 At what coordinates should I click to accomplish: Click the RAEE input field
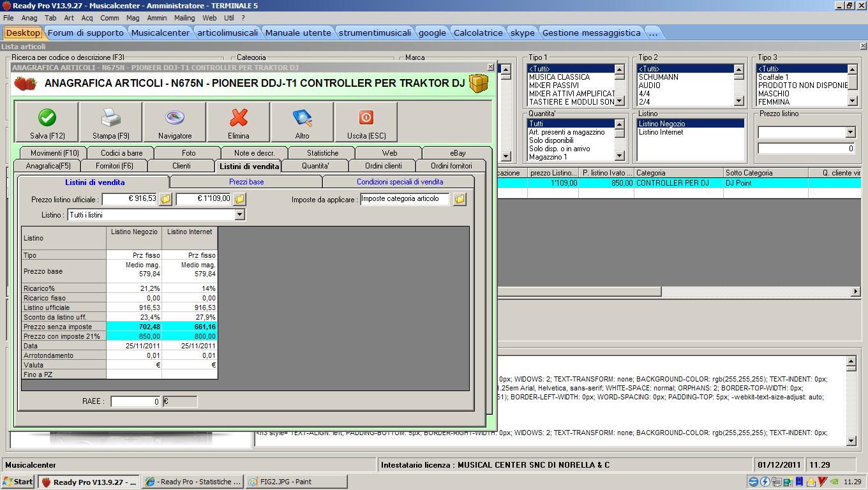click(135, 401)
